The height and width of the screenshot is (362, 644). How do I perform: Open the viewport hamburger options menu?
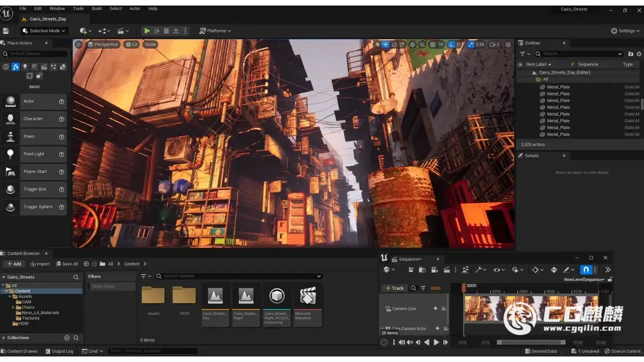(x=78, y=44)
